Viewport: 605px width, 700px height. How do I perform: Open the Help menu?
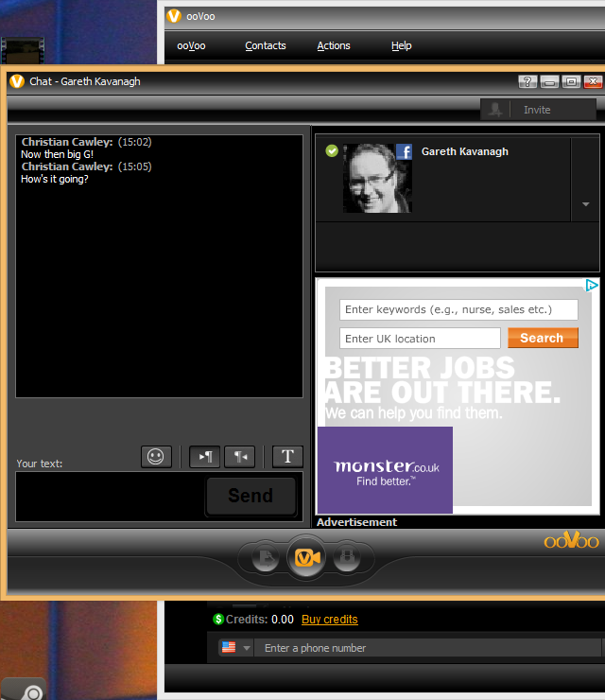pos(402,45)
